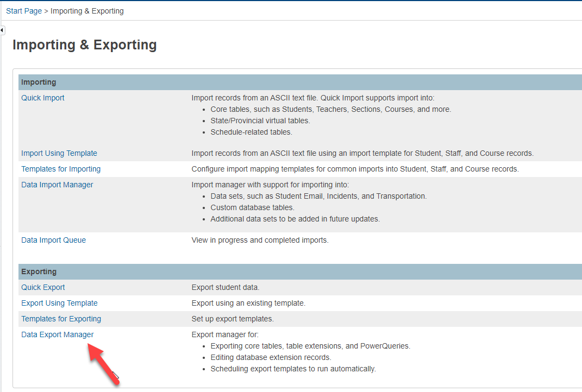
Task: Click the Importing & Exporting page heading
Action: [85, 45]
